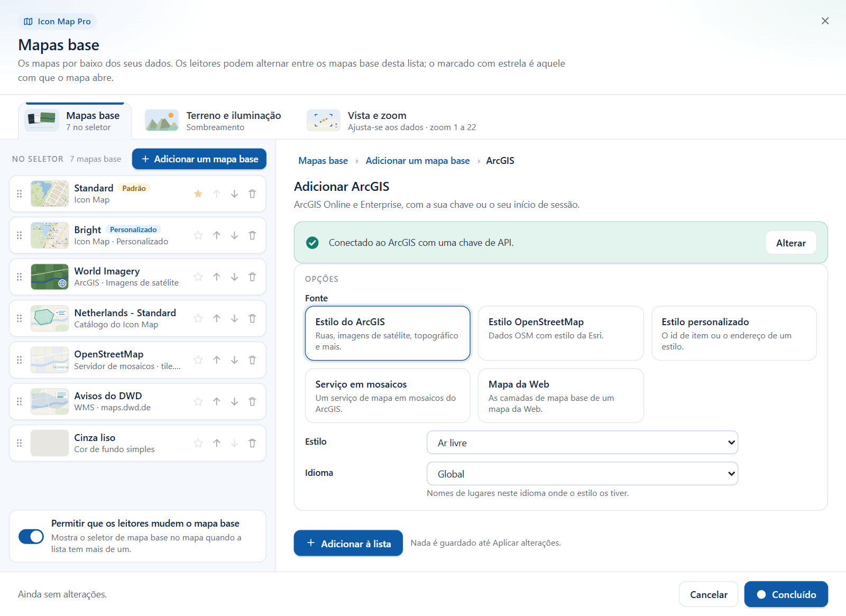Open the Idioma dropdown showing Global
The width and height of the screenshot is (846, 616).
[582, 474]
